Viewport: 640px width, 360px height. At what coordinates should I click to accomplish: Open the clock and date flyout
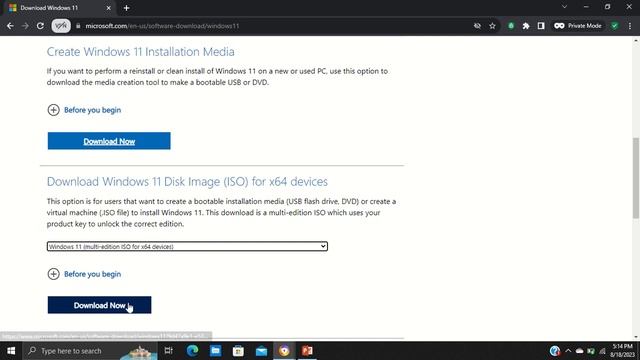[622, 351]
